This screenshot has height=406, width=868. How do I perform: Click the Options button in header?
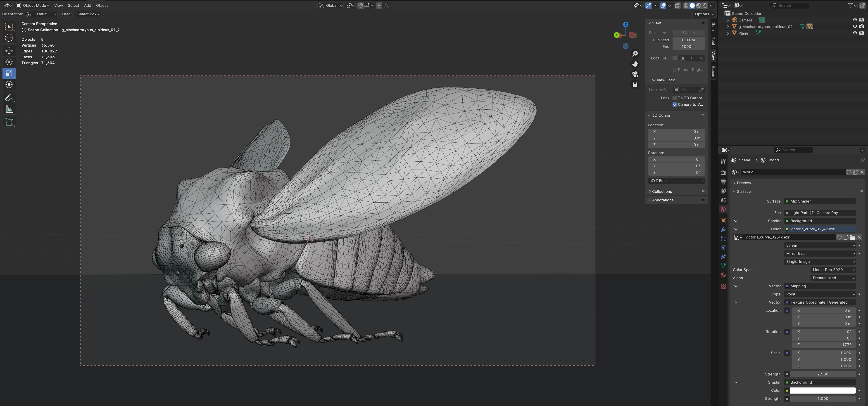click(x=704, y=14)
